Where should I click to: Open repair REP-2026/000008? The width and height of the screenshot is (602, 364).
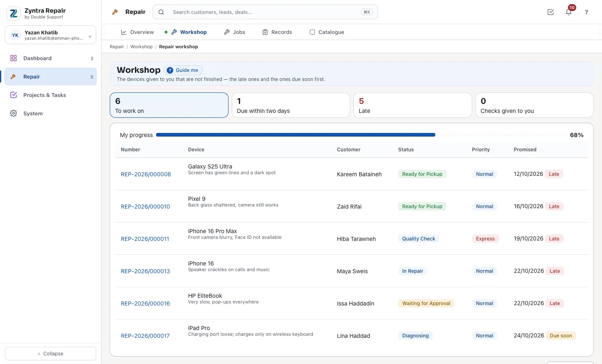(x=146, y=174)
